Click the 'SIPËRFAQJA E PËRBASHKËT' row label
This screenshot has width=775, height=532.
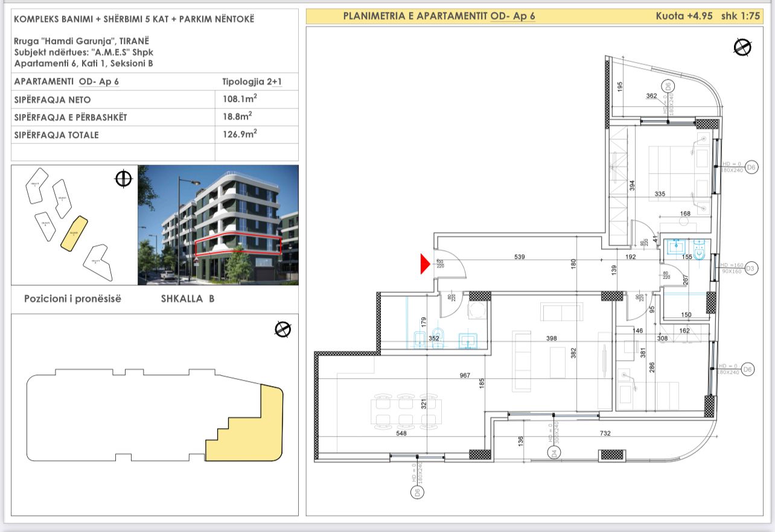(70, 117)
